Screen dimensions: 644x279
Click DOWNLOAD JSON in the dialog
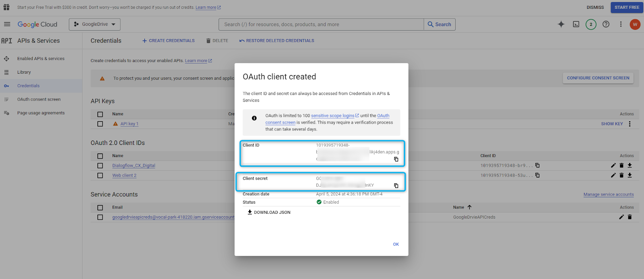click(x=269, y=212)
